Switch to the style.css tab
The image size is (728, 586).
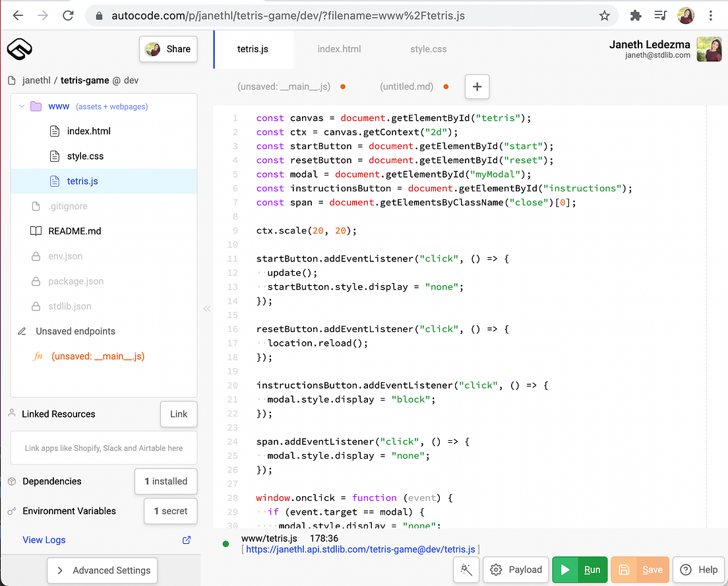click(x=428, y=48)
